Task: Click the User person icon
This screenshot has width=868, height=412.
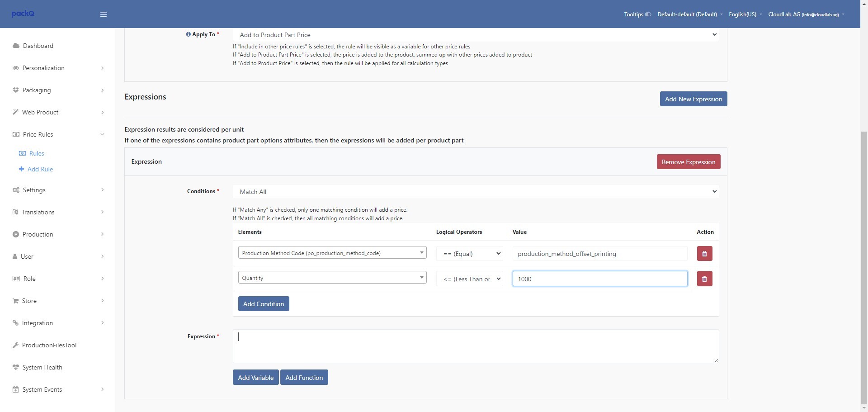Action: tap(15, 256)
